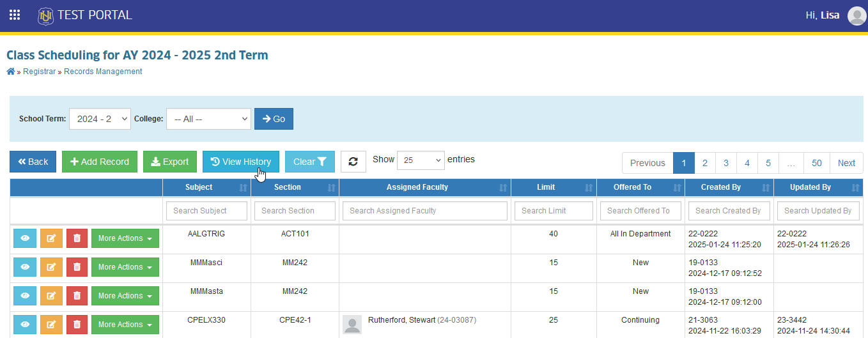Go to page 3 of results
The height and width of the screenshot is (338, 868).
[726, 163]
